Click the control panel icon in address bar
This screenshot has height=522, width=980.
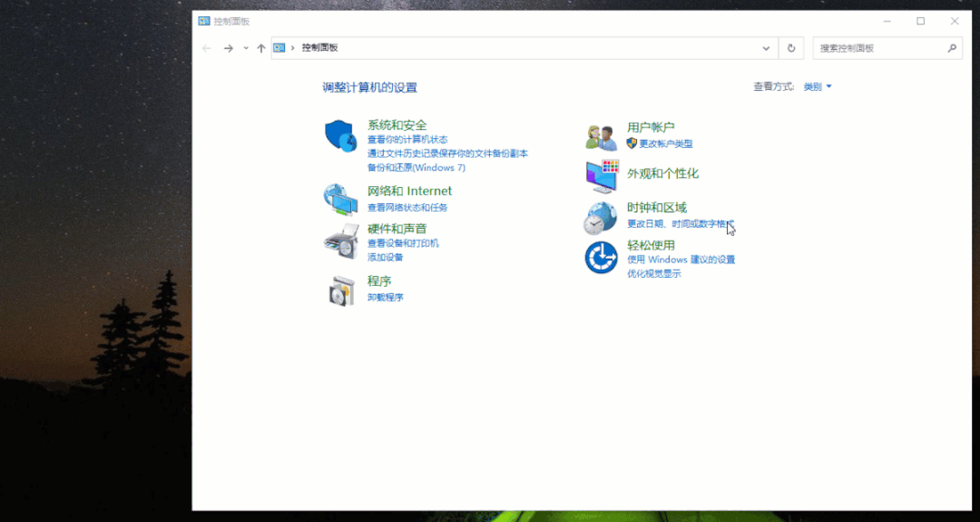[279, 47]
